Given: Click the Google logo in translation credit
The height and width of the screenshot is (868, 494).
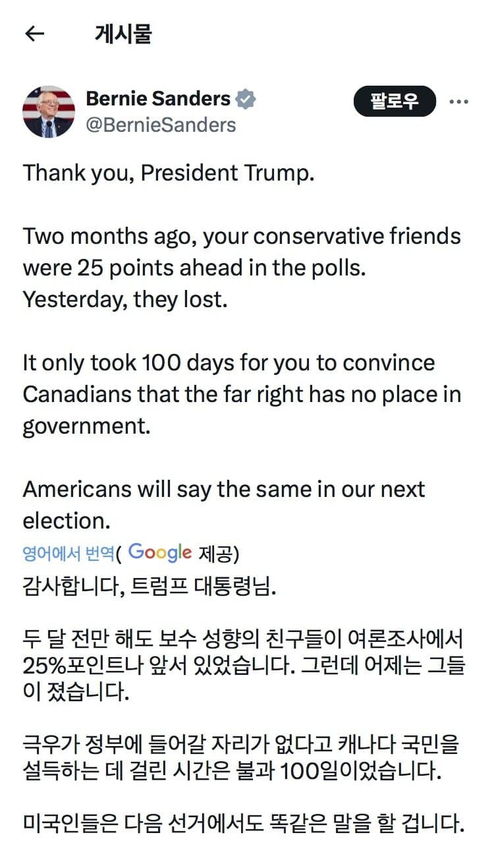Looking at the screenshot, I should (160, 552).
